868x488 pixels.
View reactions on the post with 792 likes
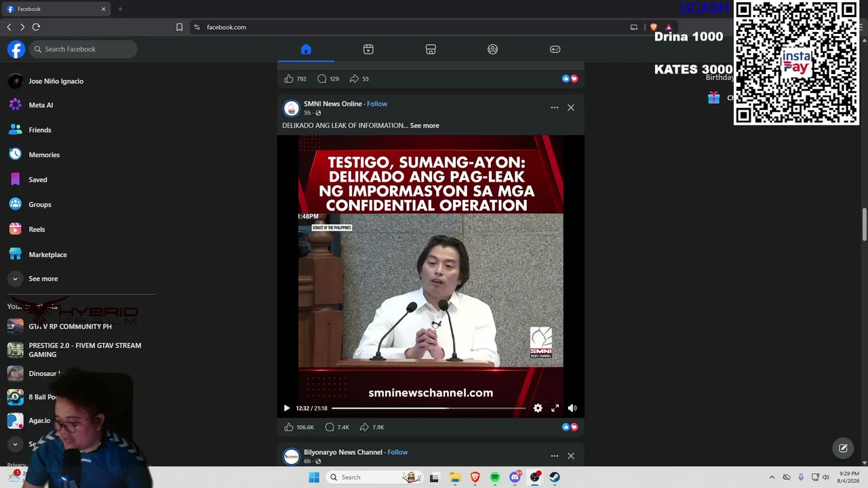pyautogui.click(x=570, y=79)
